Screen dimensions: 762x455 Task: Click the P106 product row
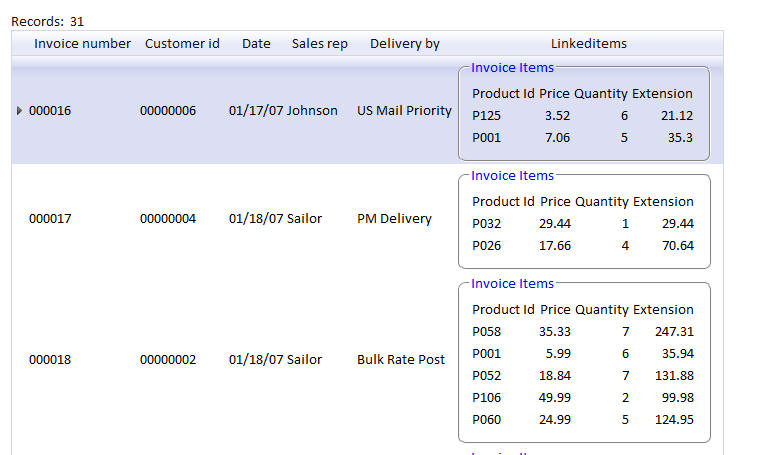pyautogui.click(x=583, y=398)
